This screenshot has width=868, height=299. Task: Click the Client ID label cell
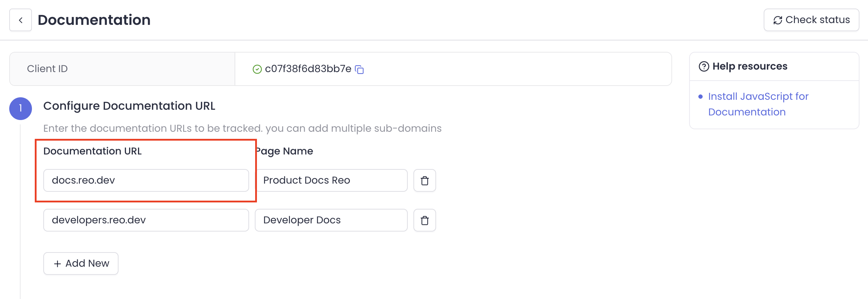point(48,69)
